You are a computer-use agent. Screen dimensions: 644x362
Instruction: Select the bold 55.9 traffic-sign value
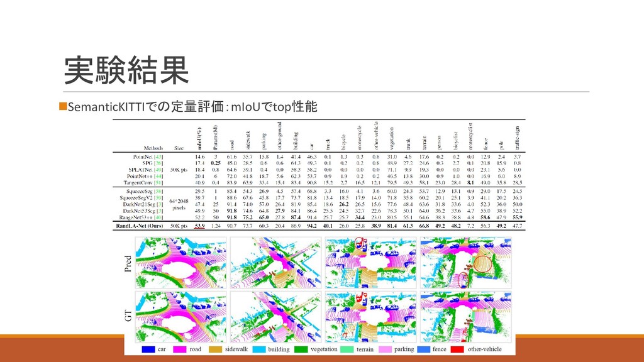(518, 217)
